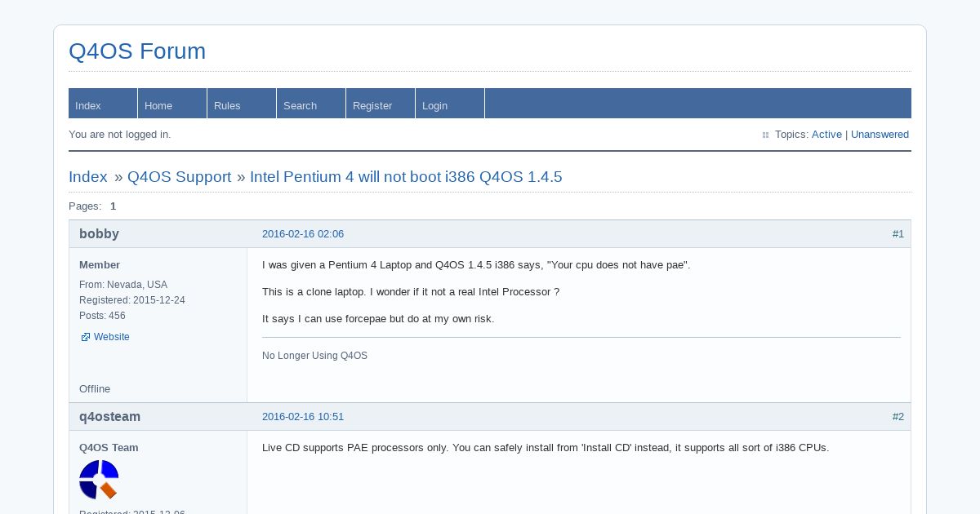
Task: Click the 'You are not logged in.' text
Action: click(120, 135)
